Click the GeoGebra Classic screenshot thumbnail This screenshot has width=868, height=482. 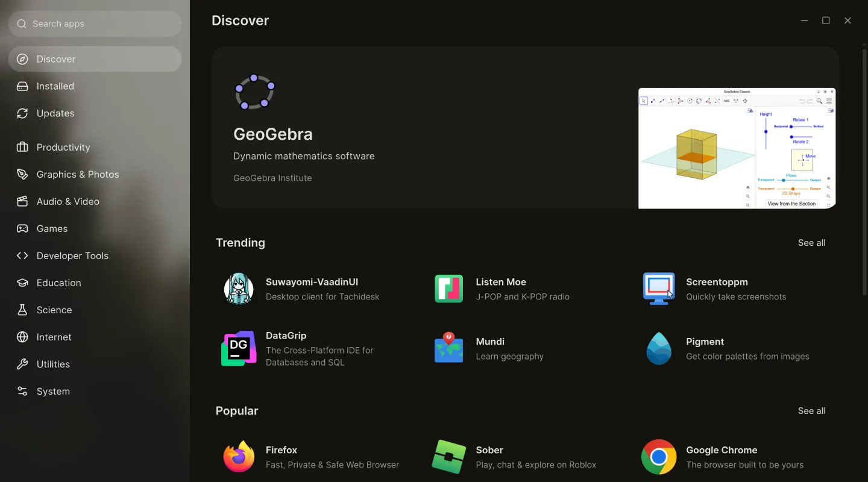737,148
